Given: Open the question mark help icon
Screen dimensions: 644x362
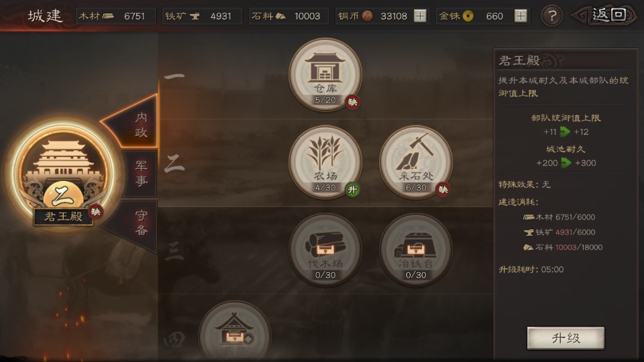Looking at the screenshot, I should [x=551, y=16].
